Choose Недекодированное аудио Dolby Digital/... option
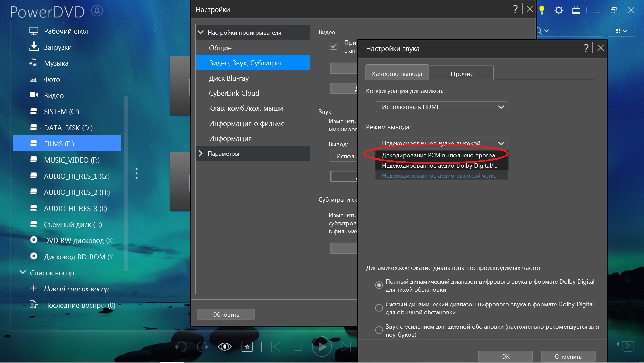The width and height of the screenshot is (644, 363). [x=441, y=166]
